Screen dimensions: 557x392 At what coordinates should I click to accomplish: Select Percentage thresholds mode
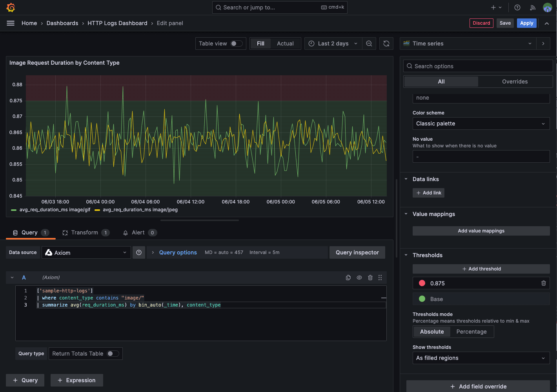click(x=471, y=332)
